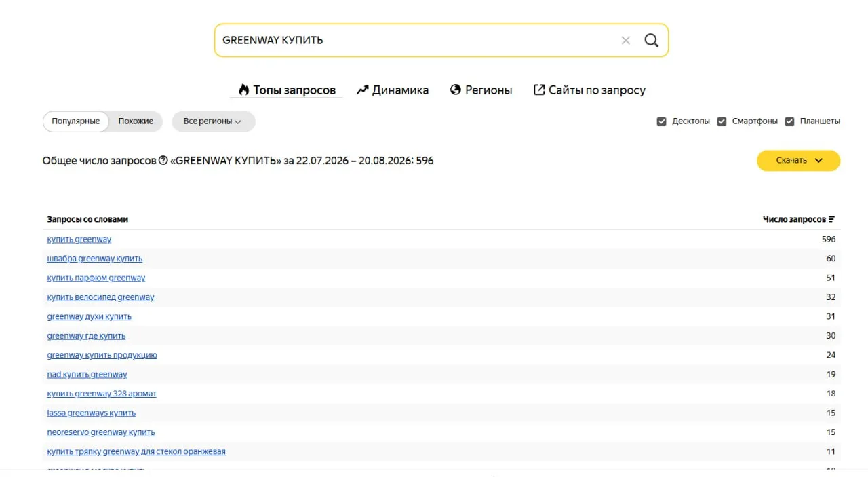Screen dimensions: 868x477
Task: Click the count 24 in the продукцию row
Action: coord(831,356)
